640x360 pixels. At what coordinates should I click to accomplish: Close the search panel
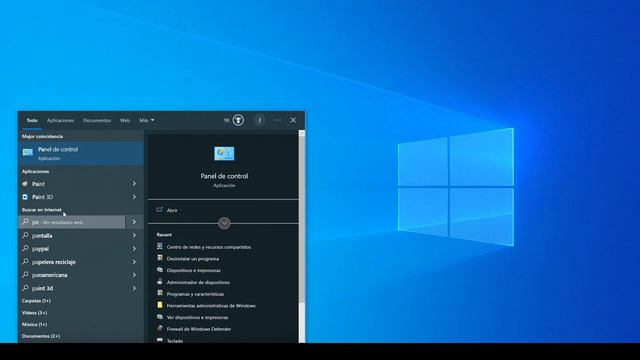tap(293, 120)
